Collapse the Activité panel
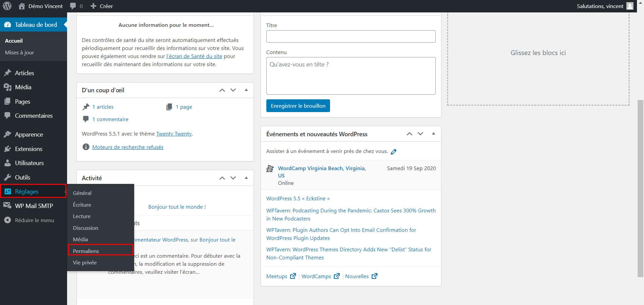Image resolution: width=644 pixels, height=305 pixels. pos(246,178)
